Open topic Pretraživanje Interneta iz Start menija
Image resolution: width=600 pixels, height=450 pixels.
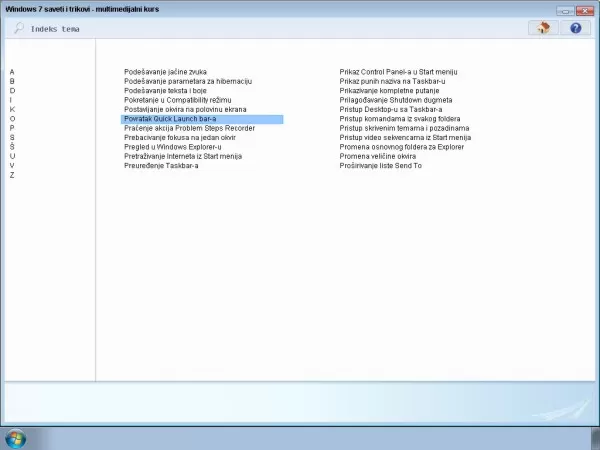tap(183, 156)
